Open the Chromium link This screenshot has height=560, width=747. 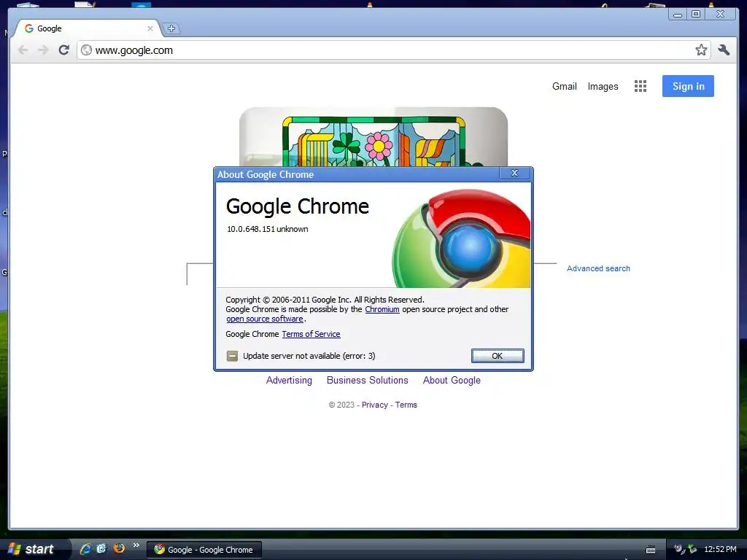[x=382, y=309]
